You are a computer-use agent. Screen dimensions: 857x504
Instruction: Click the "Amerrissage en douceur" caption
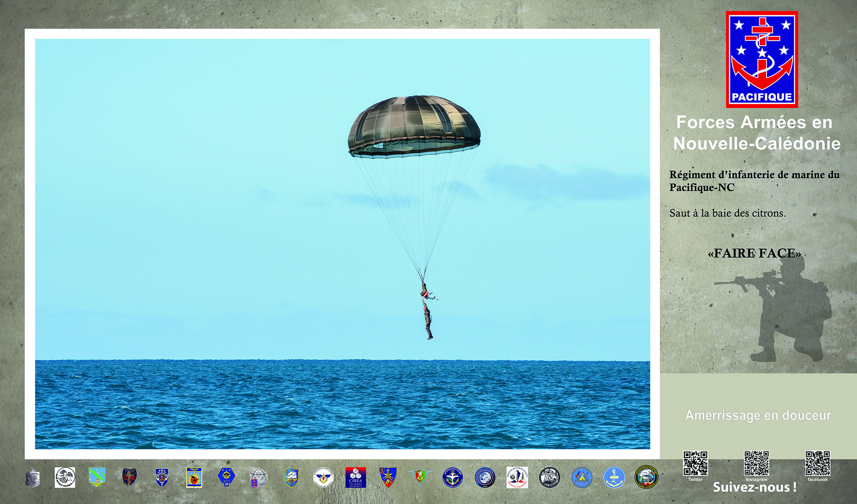click(758, 415)
